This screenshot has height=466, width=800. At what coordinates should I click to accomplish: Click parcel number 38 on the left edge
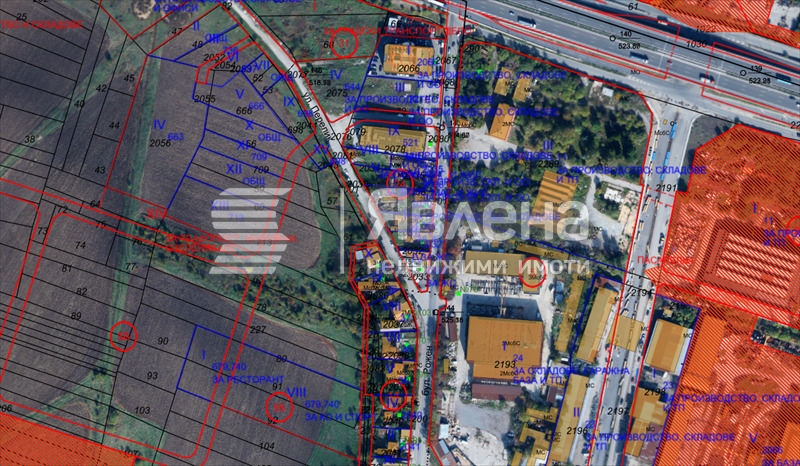pos(29,139)
